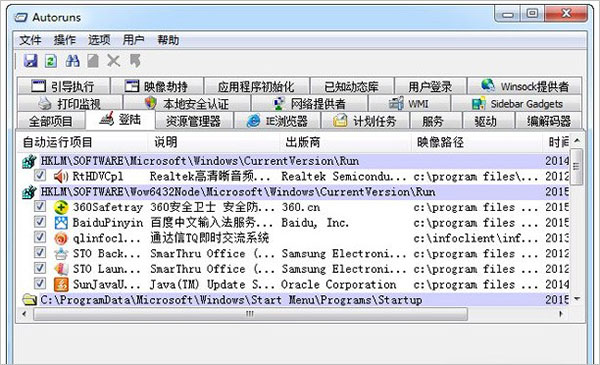Click the STO Back entry icon

pyautogui.click(x=61, y=254)
